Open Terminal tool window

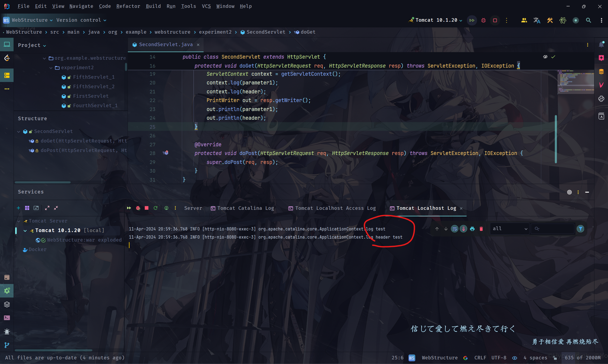pos(7,318)
